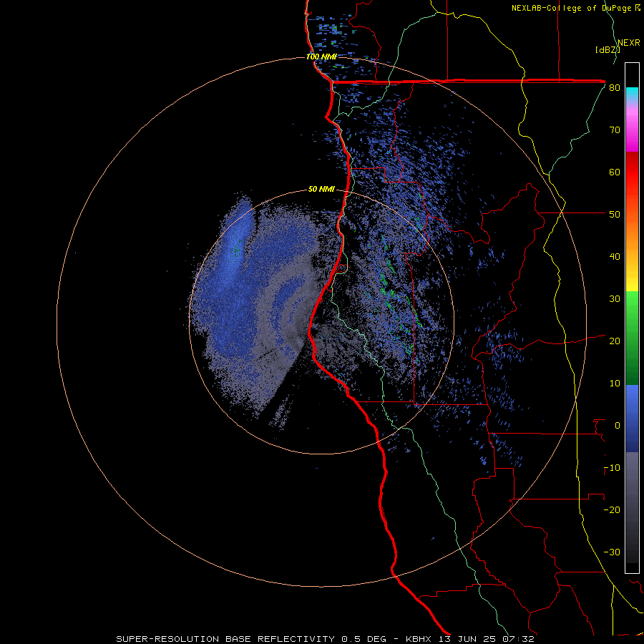Viewport: 644px width, 644px height.
Task: Click the -20 value on the dBZ scale
Action: click(x=612, y=510)
